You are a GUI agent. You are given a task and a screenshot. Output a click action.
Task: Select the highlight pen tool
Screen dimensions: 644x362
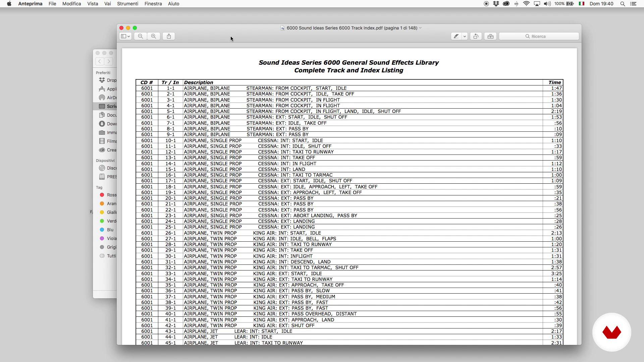pyautogui.click(x=456, y=36)
